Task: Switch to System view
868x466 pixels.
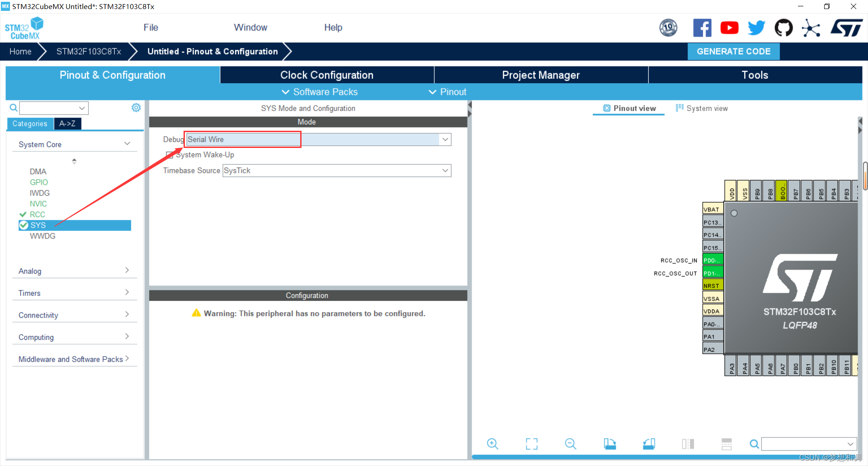Action: [702, 108]
